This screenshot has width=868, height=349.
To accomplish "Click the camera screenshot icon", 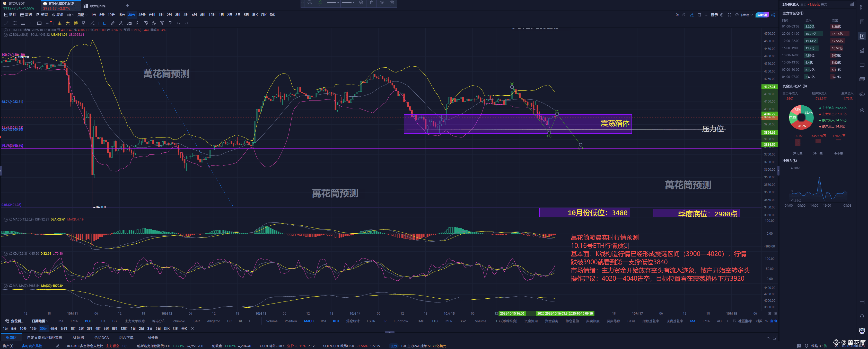I will pyautogui.click(x=684, y=15).
